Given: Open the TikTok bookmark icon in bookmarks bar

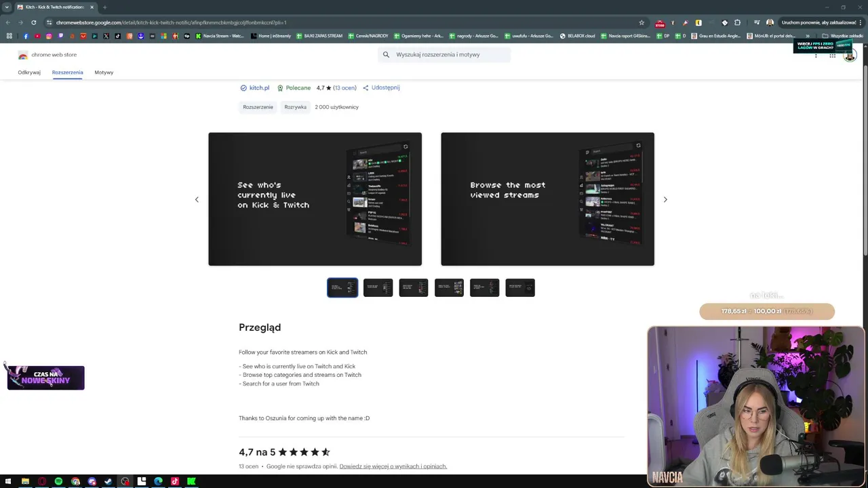Looking at the screenshot, I should coord(117,36).
